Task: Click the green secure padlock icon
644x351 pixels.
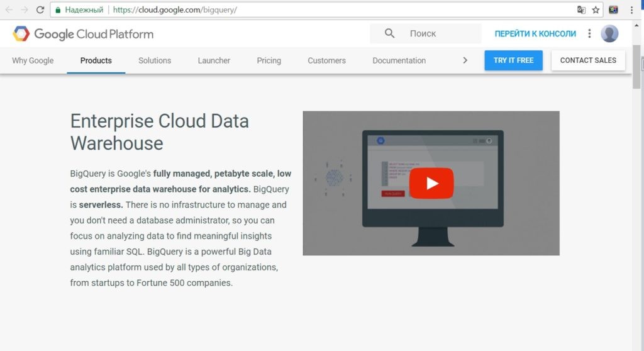Action: pos(58,10)
